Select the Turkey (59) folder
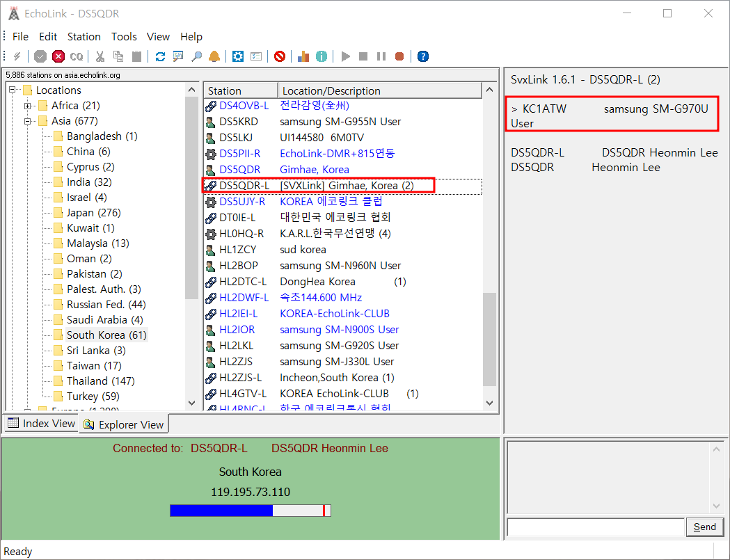The width and height of the screenshot is (730, 560). pyautogui.click(x=93, y=396)
